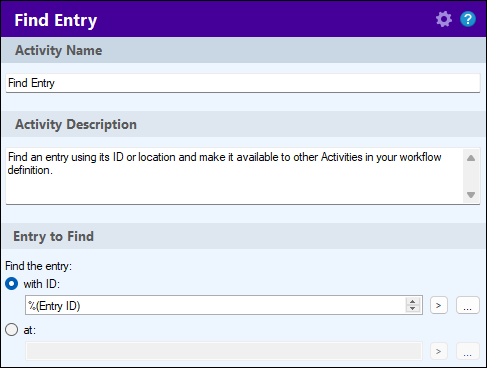Open token menu arrow beside Entry ID field
The image size is (487, 368).
point(439,305)
